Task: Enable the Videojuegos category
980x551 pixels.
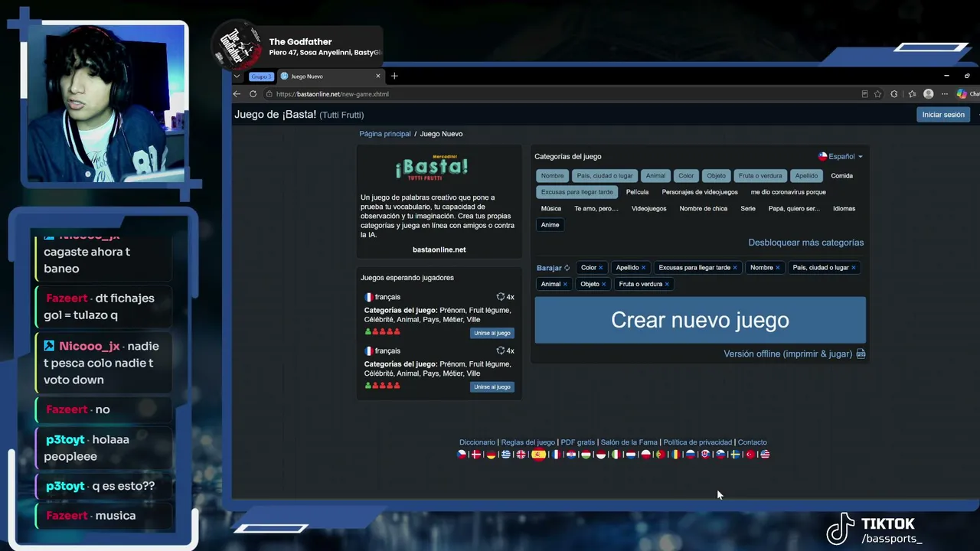Action: coord(648,208)
